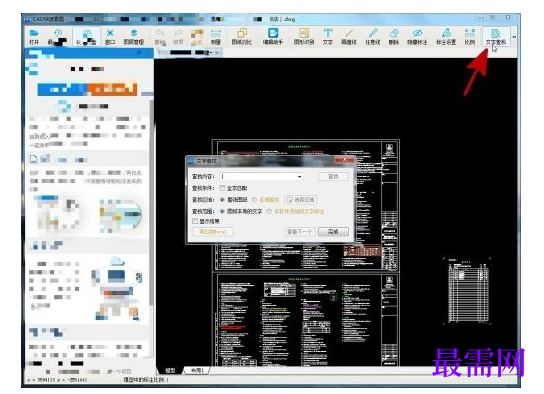Image resolution: width=544 pixels, height=394 pixels.
Task: Click the 删除 eraser icon
Action: [x=393, y=37]
